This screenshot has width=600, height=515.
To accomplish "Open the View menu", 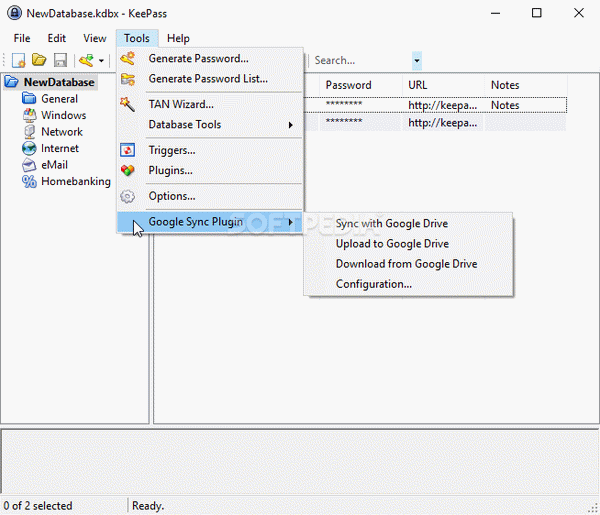I will tap(95, 38).
